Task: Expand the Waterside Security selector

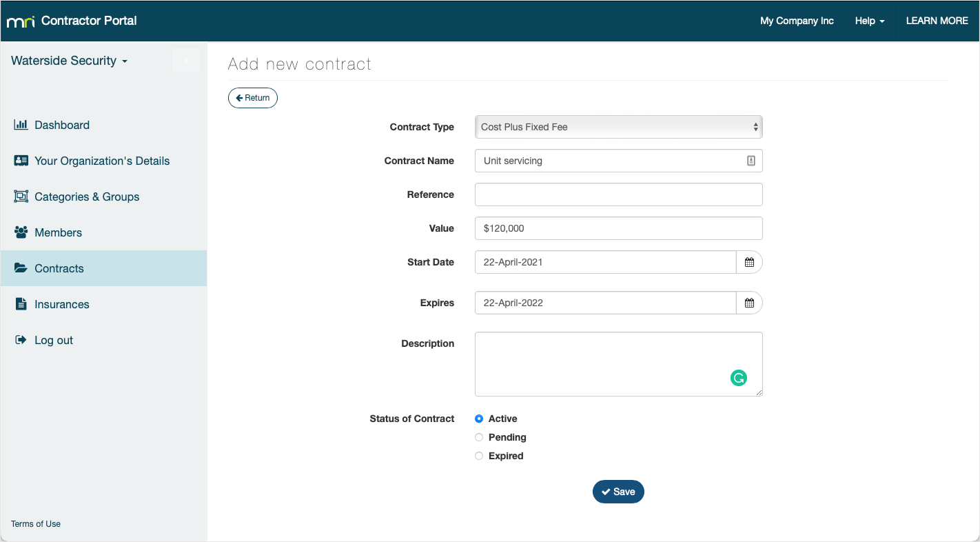Action: click(69, 61)
